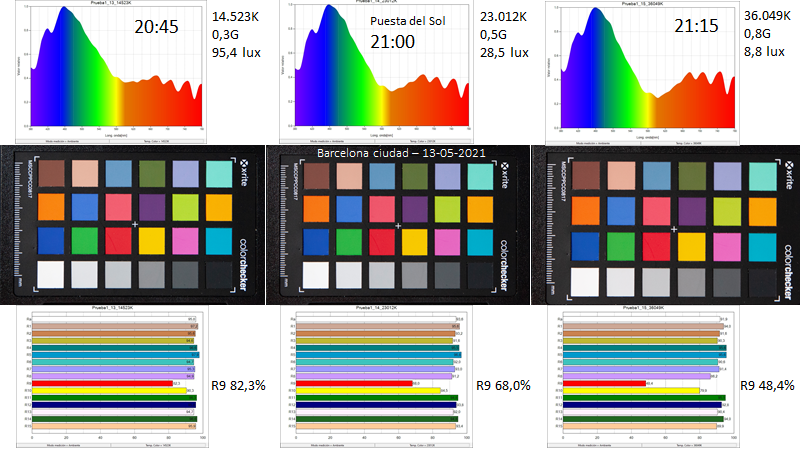
Task: Click the 21:15 time label
Action: (x=696, y=26)
